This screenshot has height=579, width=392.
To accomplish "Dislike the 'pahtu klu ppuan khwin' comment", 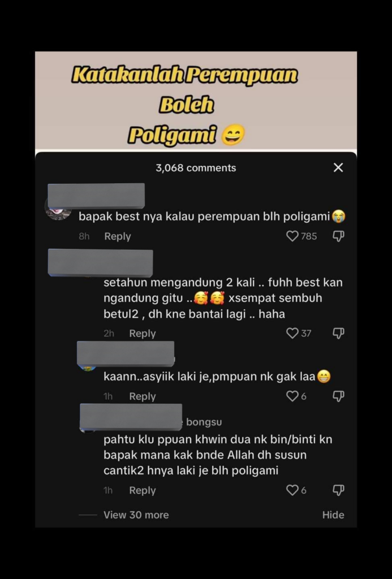I will (338, 490).
